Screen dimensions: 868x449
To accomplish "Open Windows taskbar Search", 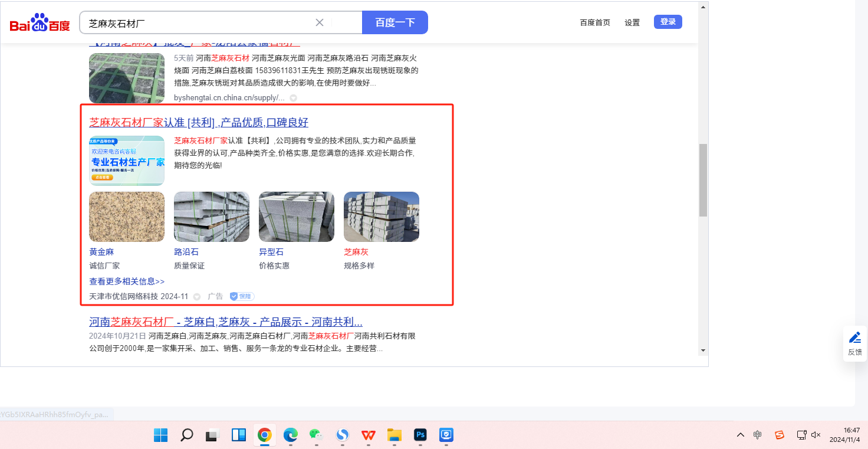I will (x=186, y=435).
